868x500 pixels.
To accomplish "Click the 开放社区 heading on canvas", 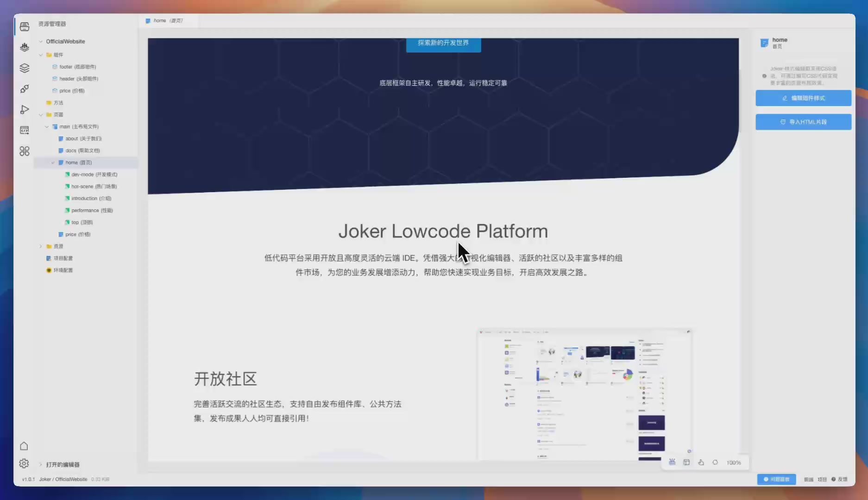I will pyautogui.click(x=225, y=379).
